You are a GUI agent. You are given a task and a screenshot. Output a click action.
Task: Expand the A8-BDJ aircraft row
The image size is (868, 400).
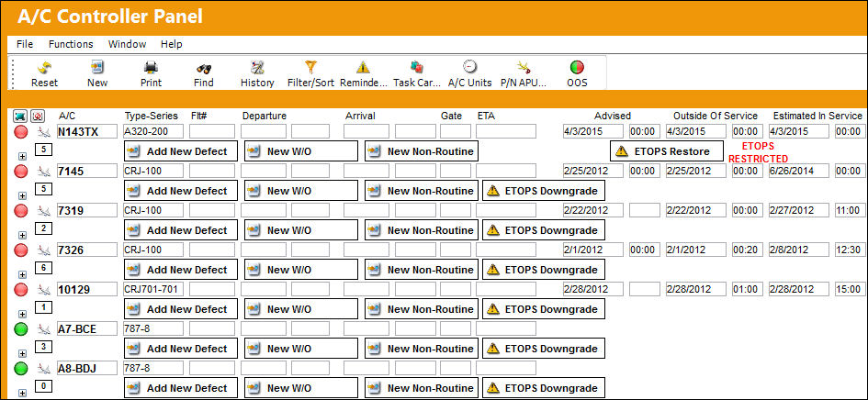point(22,393)
